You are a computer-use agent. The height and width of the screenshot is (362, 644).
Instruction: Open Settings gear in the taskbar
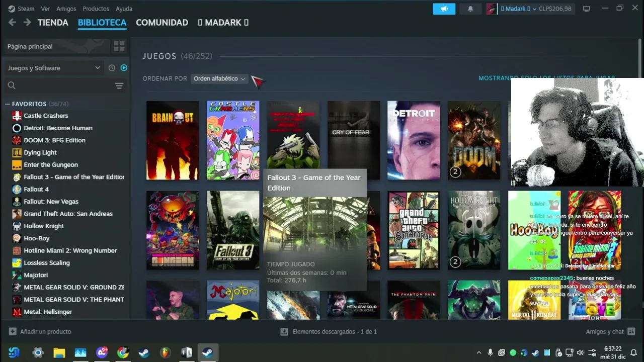38,352
